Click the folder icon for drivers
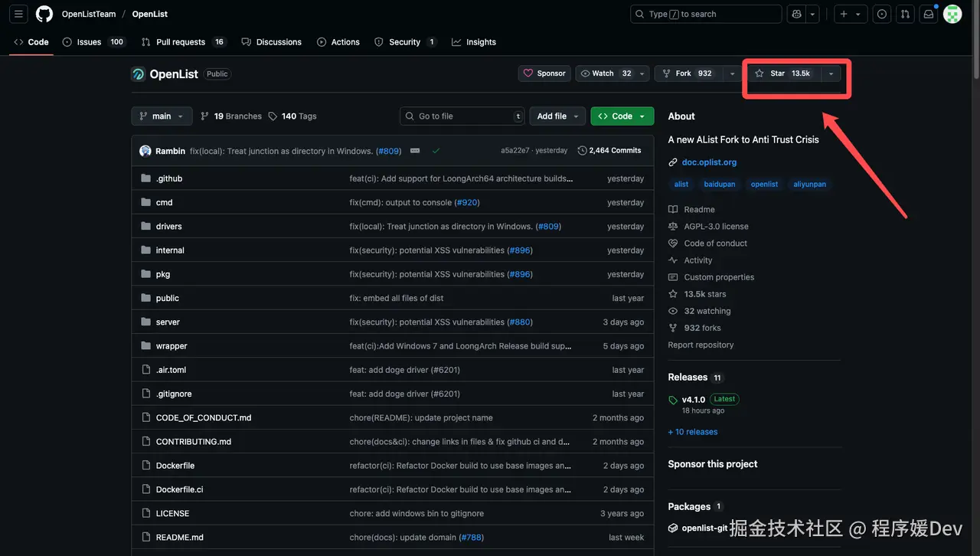The width and height of the screenshot is (980, 556). coord(146,227)
